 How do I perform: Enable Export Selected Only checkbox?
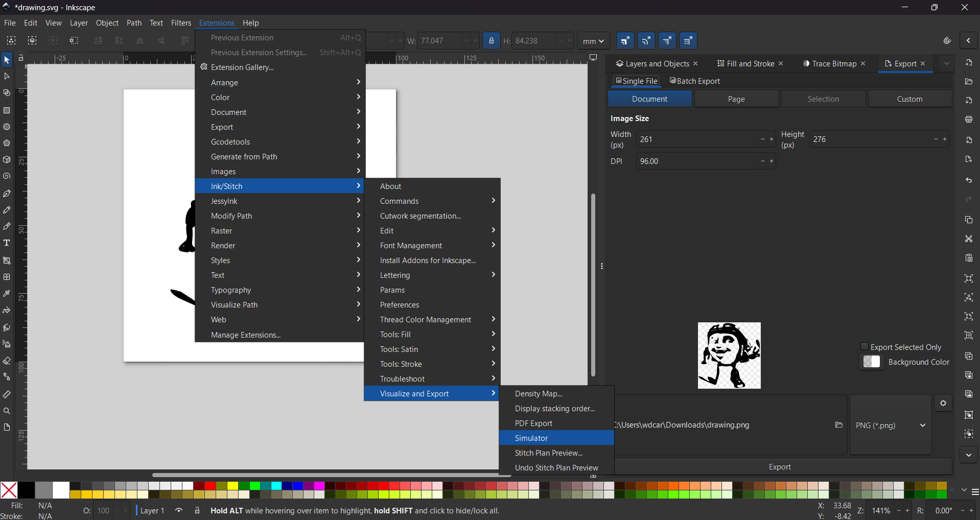(x=864, y=347)
